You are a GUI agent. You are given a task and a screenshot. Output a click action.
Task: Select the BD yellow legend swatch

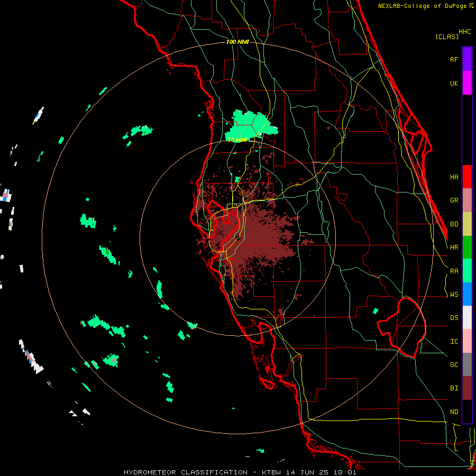coord(467,224)
